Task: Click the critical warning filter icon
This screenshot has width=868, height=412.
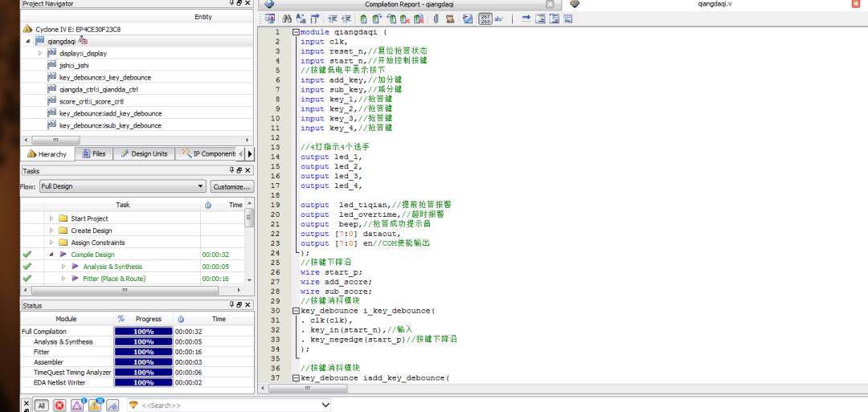Action: 78,406
